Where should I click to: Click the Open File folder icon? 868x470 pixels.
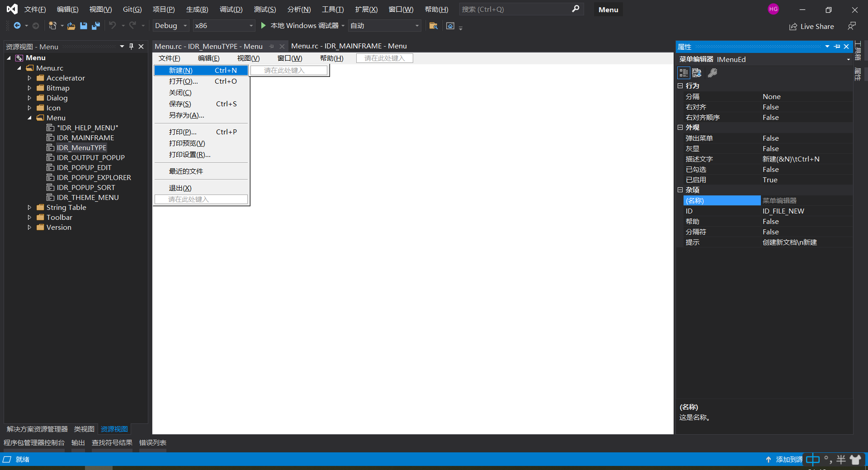[71, 26]
